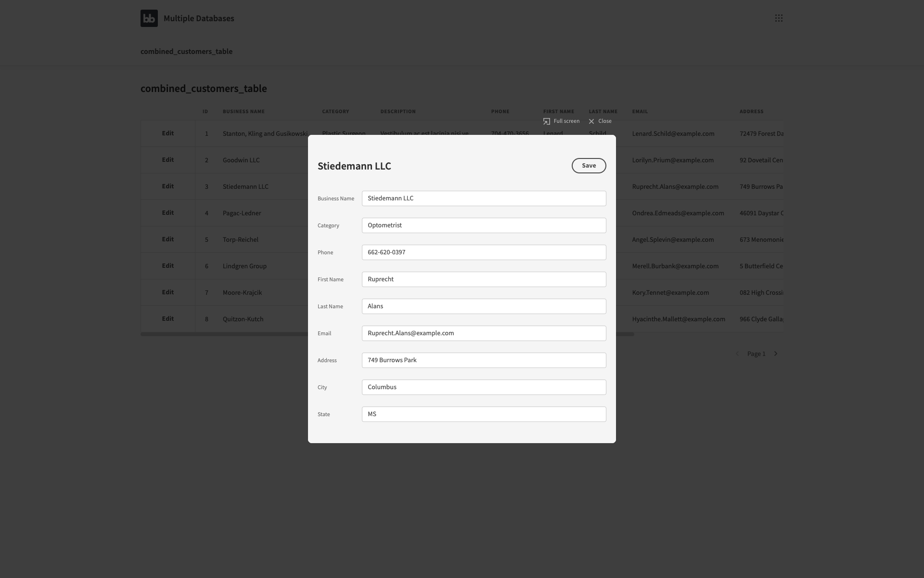Go to previous page arrow
The image size is (924, 578).
click(x=737, y=354)
